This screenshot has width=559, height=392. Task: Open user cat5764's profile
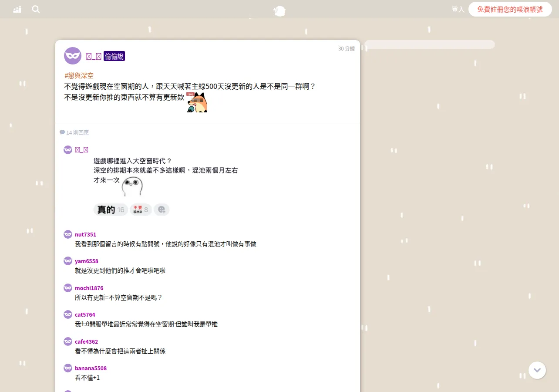pyautogui.click(x=85, y=315)
